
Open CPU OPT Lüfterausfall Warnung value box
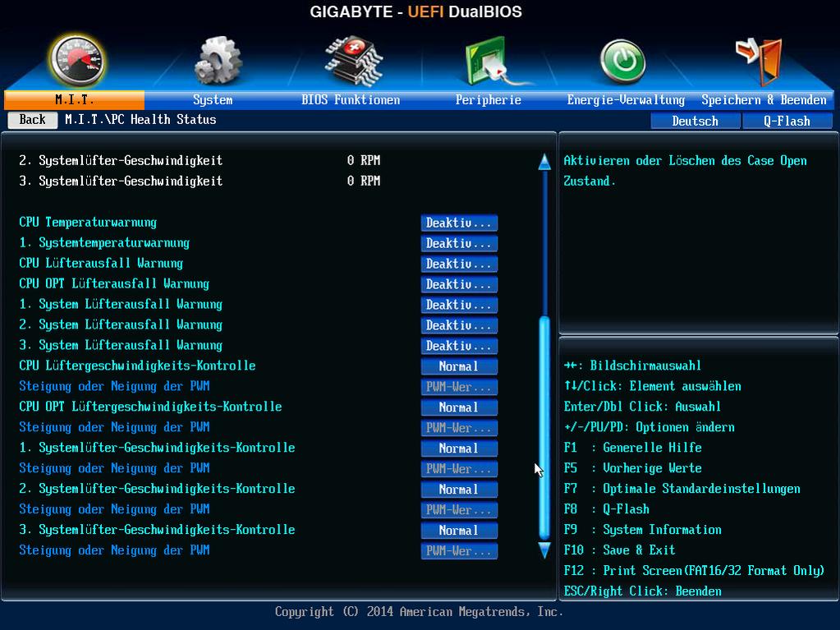459,284
